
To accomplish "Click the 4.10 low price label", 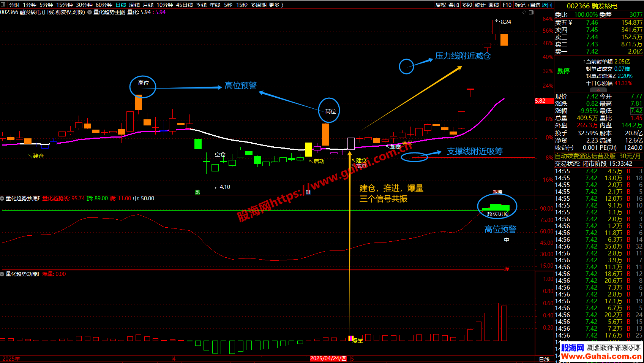I will click(x=225, y=187).
